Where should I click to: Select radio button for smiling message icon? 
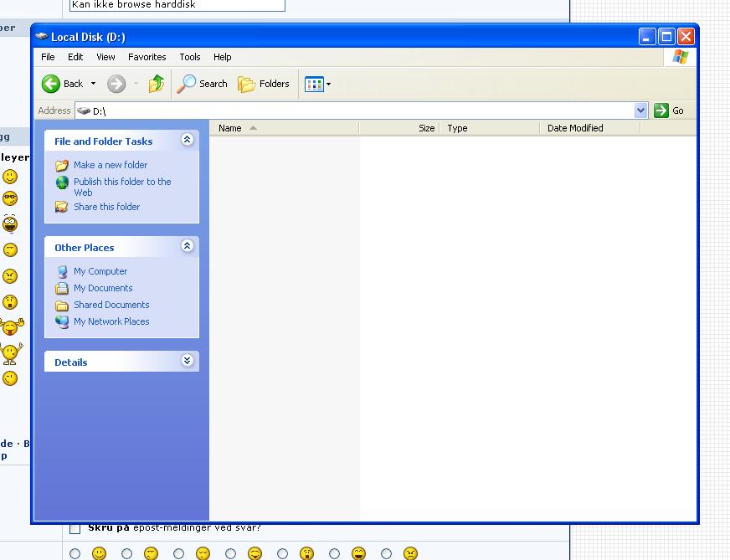(75, 553)
